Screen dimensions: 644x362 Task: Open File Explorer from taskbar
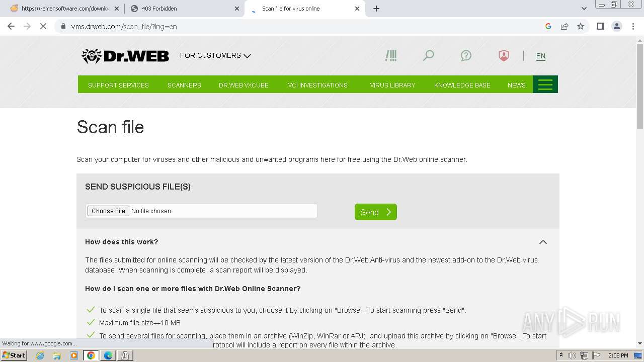tap(57, 355)
